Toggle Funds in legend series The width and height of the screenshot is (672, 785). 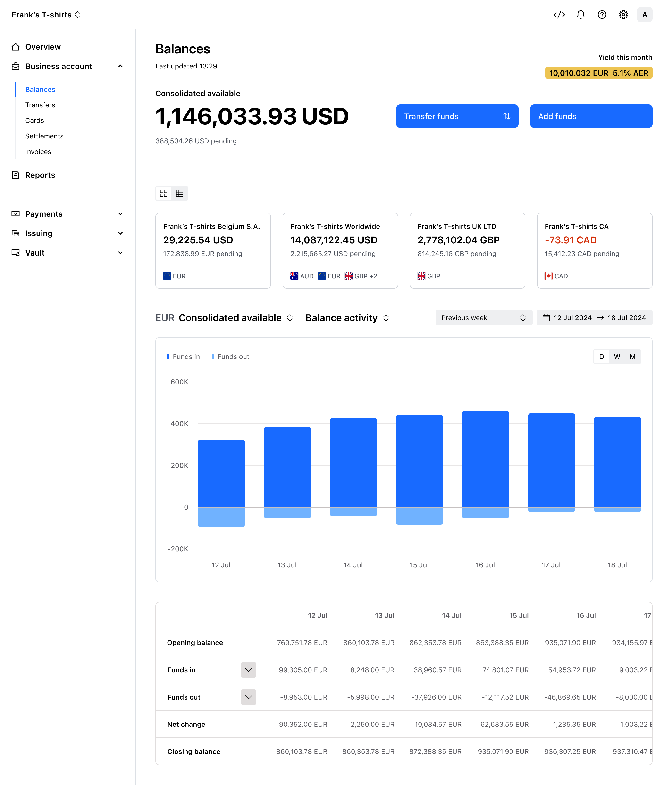click(x=183, y=357)
